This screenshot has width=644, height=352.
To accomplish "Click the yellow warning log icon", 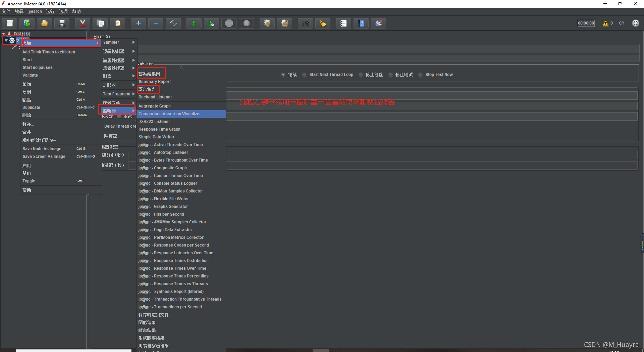I will click(x=605, y=23).
